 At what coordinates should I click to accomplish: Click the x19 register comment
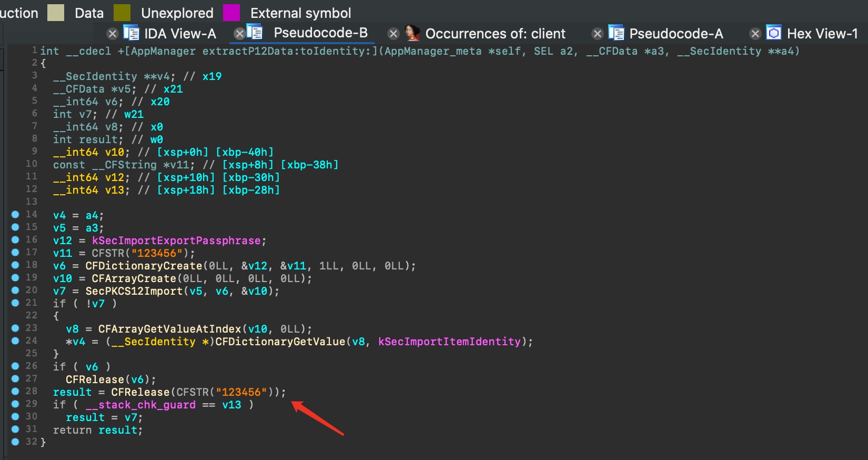(212, 76)
